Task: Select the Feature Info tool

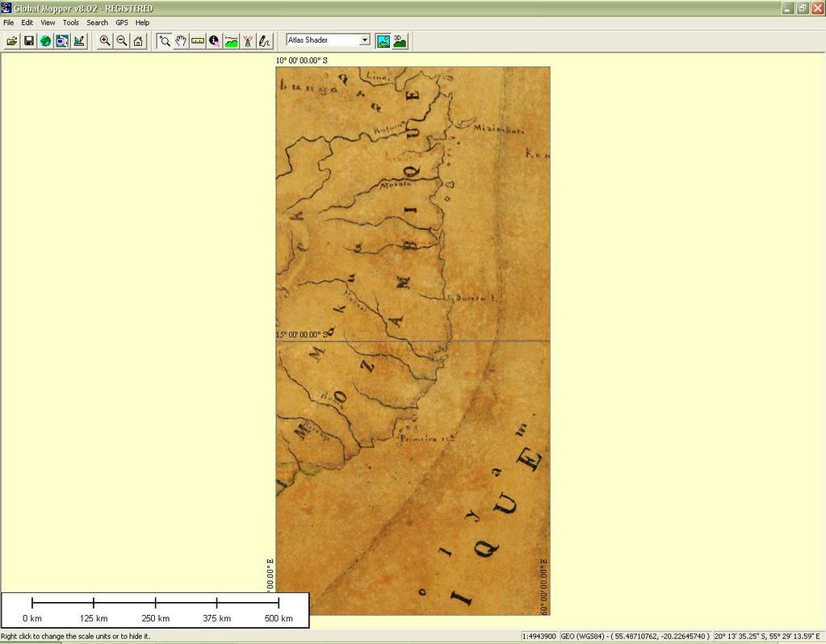Action: [215, 41]
